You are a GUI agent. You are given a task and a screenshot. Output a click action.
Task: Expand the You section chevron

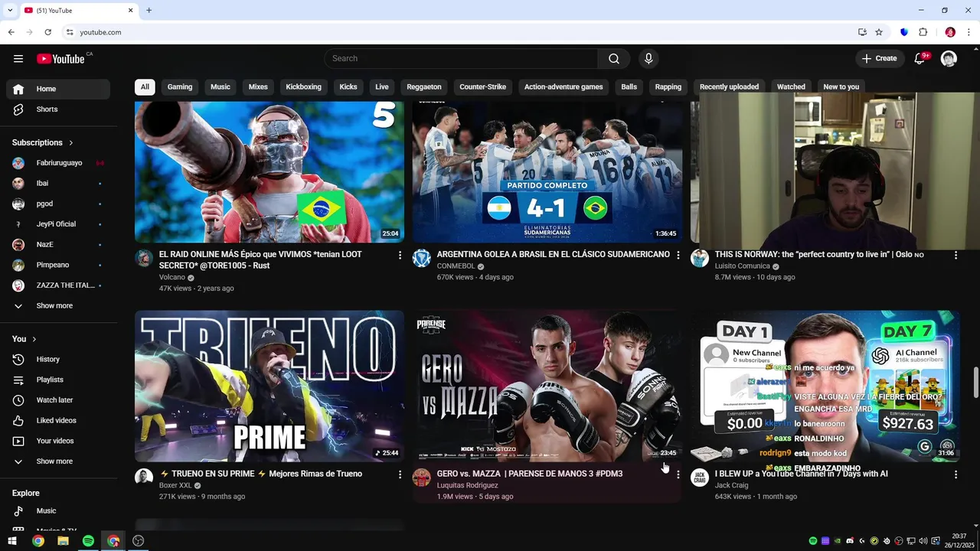point(34,339)
